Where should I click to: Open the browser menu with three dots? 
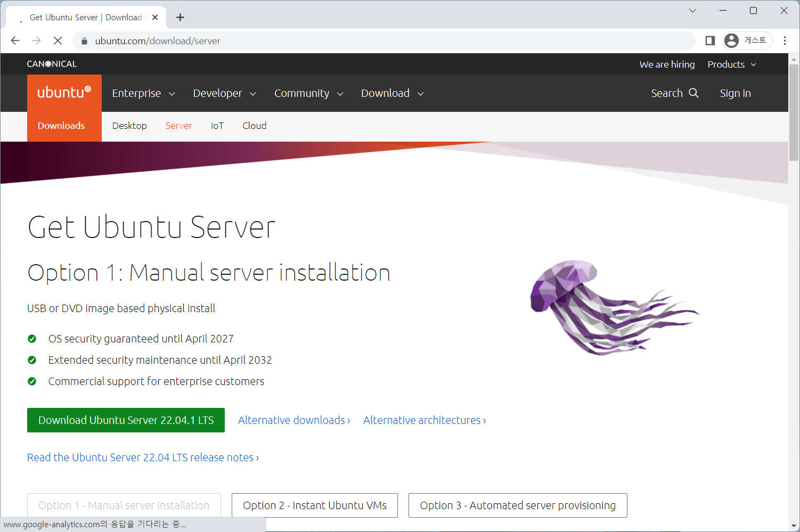click(784, 40)
